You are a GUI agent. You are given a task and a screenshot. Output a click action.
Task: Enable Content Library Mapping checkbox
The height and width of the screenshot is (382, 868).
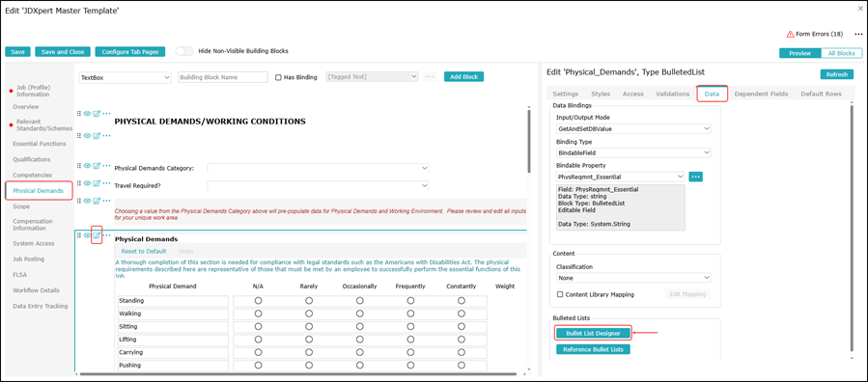[560, 294]
